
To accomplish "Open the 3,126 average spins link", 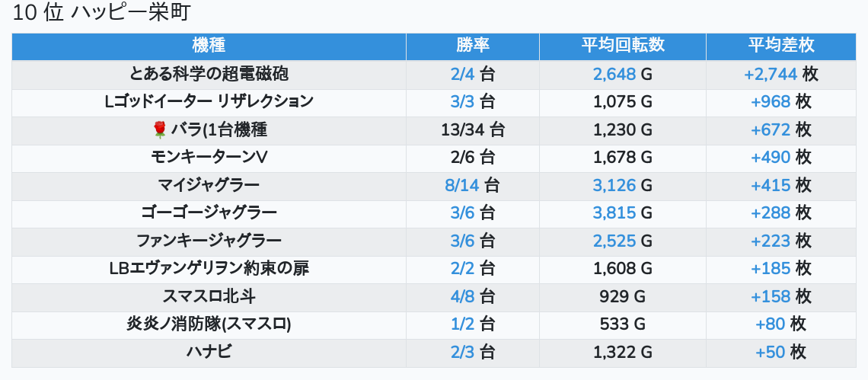I will click(x=614, y=185).
